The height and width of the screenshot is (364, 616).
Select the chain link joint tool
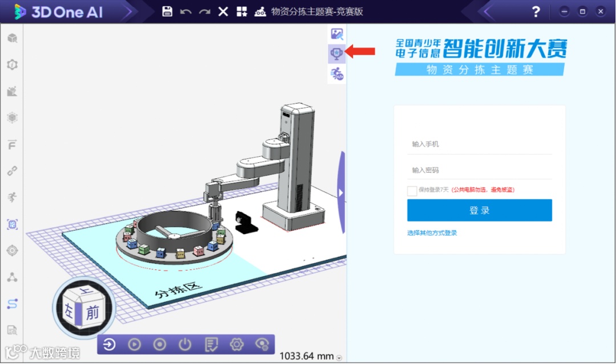[x=12, y=171]
